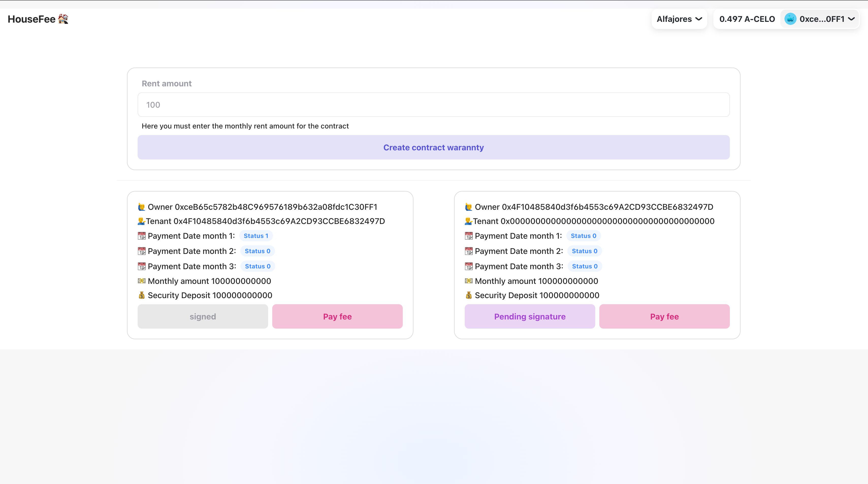
Task: Click banknote icon by Monthly amount, second card
Action: click(468, 281)
